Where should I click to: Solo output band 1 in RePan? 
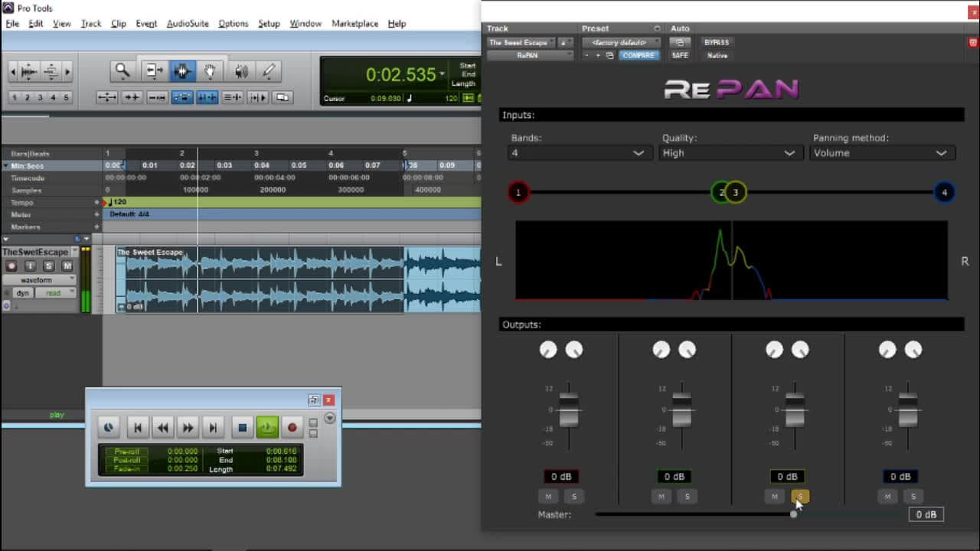click(x=574, y=497)
